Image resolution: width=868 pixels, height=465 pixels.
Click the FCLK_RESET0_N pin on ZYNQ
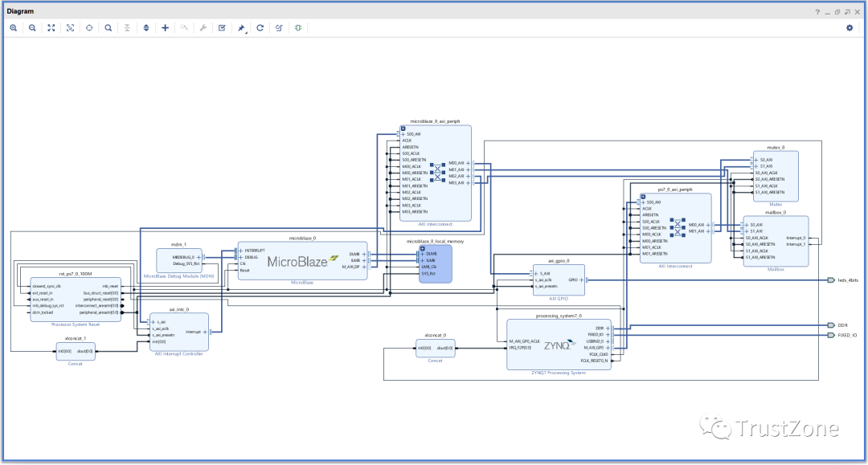pyautogui.click(x=594, y=361)
